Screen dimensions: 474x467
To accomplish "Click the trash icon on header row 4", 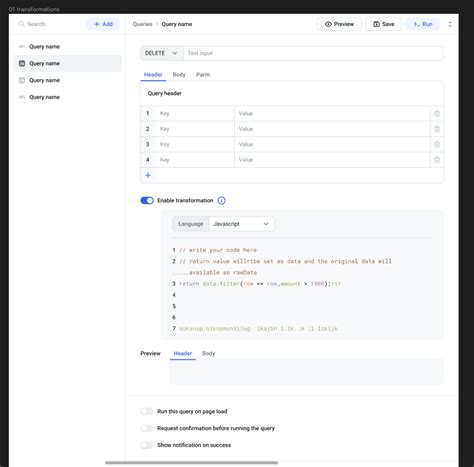I will (x=437, y=160).
